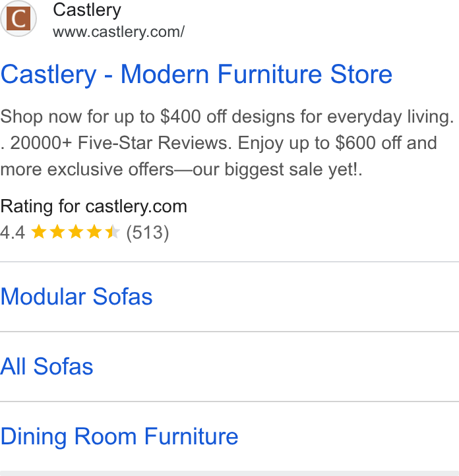Click the third gold rating star

pos(76,232)
